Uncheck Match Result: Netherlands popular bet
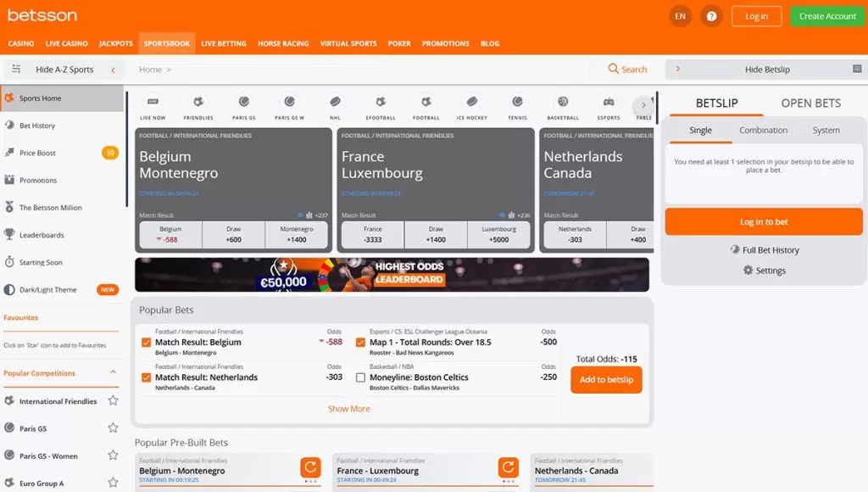 (146, 377)
